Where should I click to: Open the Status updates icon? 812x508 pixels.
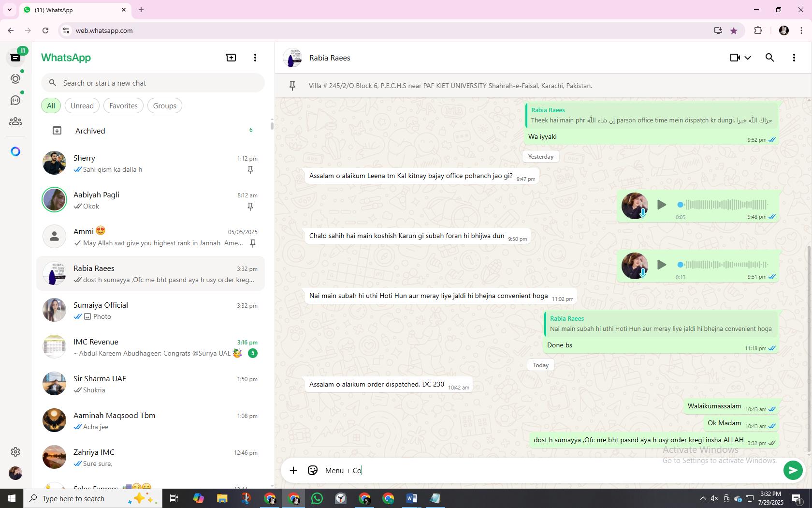pos(15,79)
